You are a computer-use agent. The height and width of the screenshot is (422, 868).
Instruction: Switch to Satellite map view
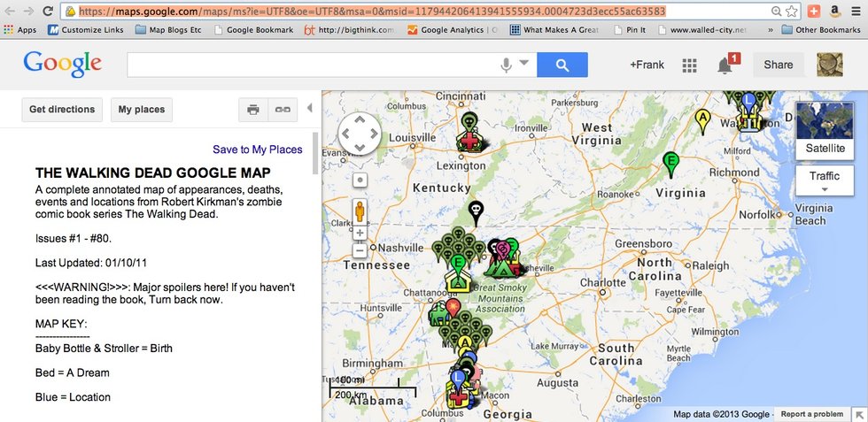click(x=825, y=131)
